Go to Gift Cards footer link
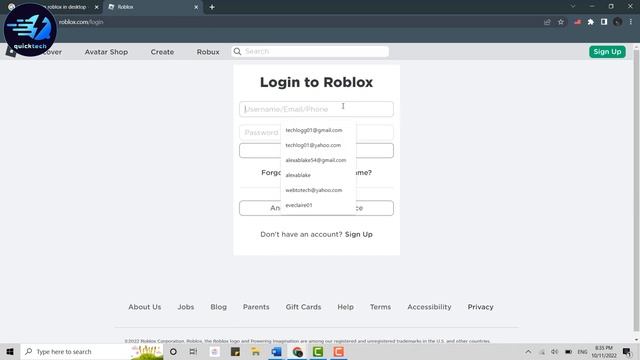640x360 pixels. 303,307
